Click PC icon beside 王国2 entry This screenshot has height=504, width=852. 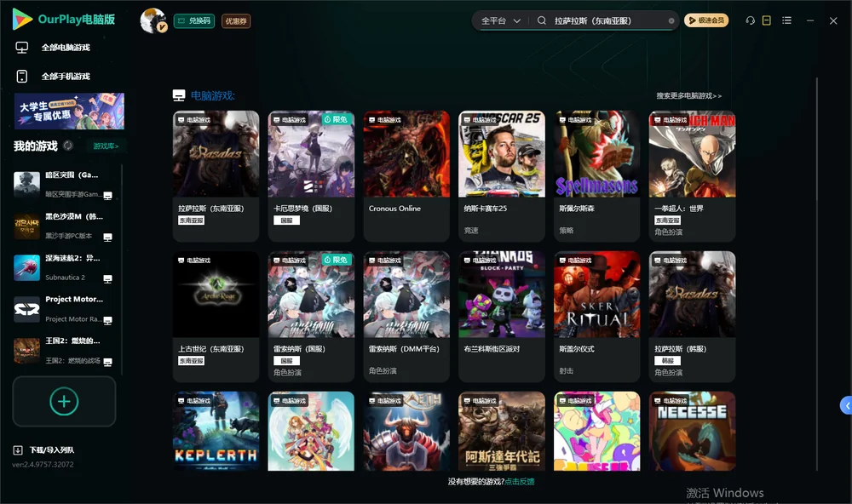tap(107, 363)
